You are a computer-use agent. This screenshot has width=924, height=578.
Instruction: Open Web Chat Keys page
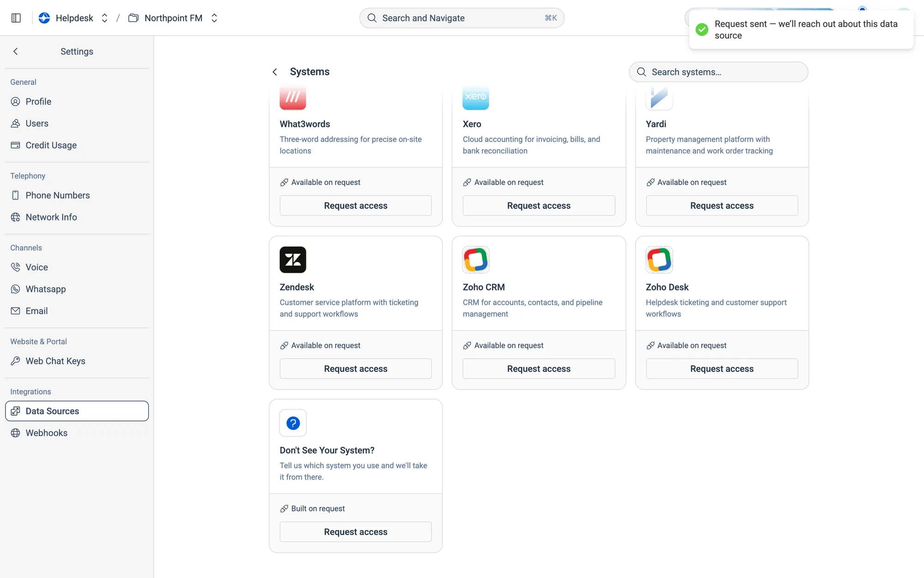(x=77, y=361)
